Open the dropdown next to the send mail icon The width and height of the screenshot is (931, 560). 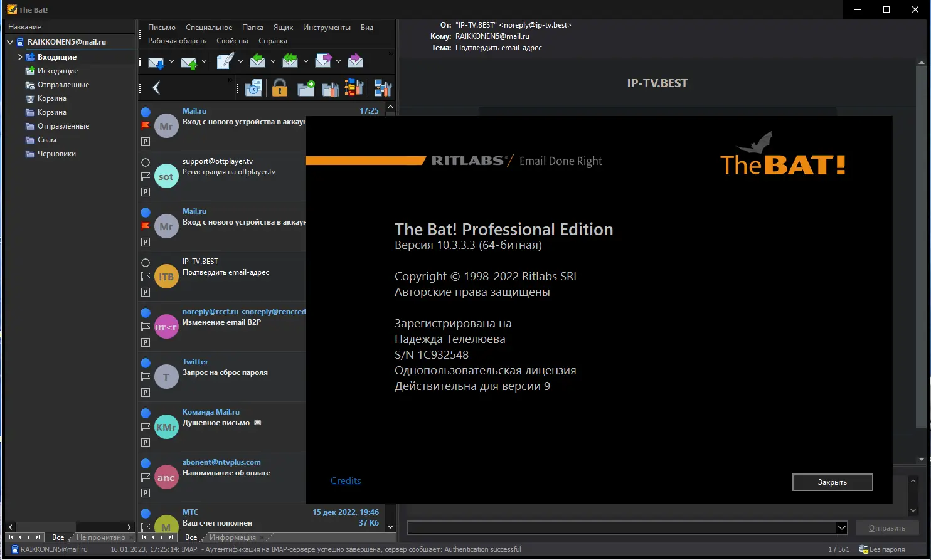coord(205,61)
